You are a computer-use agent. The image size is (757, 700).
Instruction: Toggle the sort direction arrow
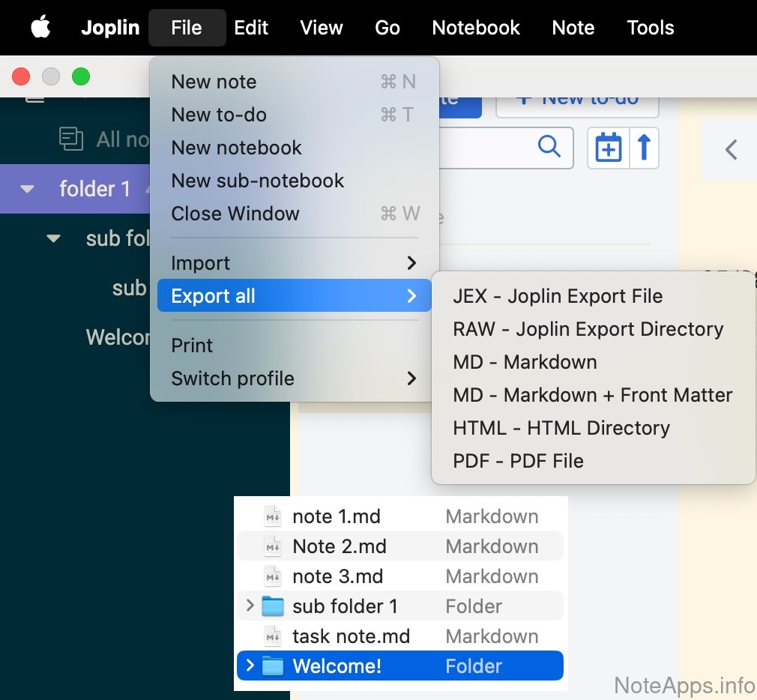click(644, 148)
